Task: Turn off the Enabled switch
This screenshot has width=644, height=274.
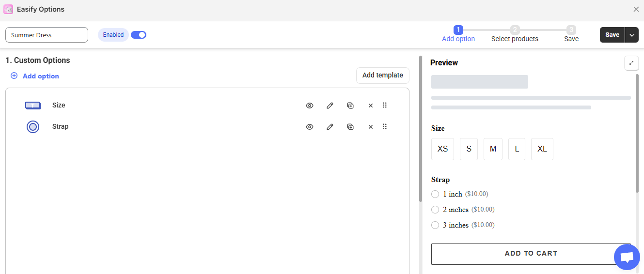Action: pyautogui.click(x=139, y=35)
